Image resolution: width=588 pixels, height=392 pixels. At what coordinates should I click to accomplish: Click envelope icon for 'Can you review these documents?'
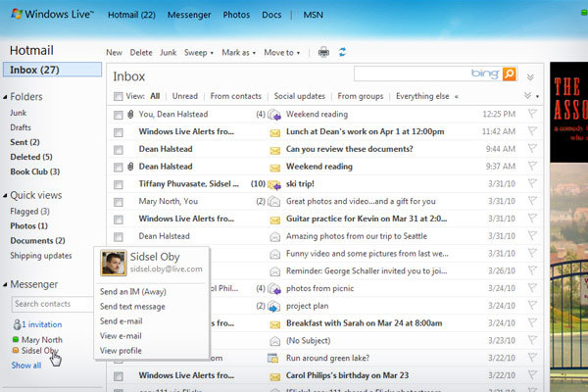point(275,149)
